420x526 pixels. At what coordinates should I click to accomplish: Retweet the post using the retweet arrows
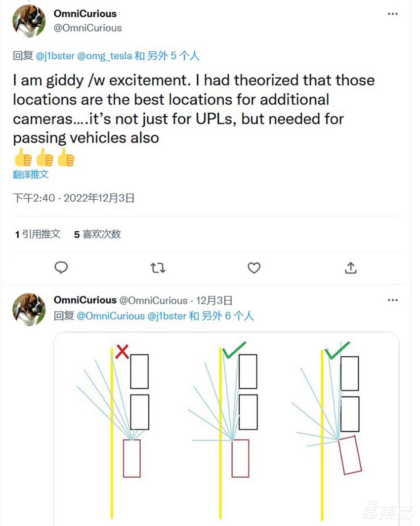pyautogui.click(x=158, y=268)
